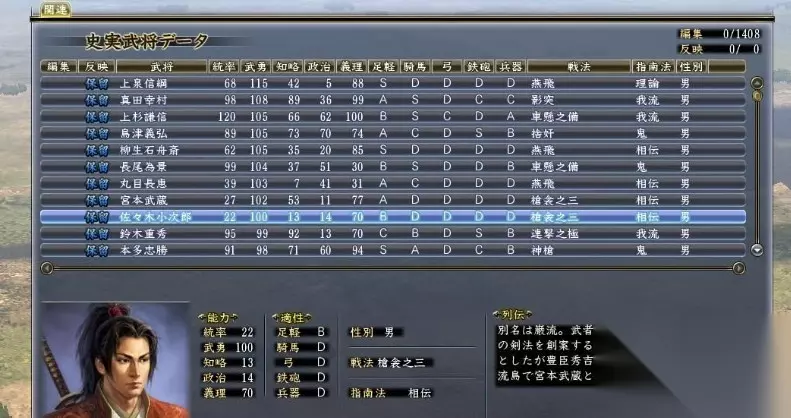Select the 上泉信綱 officer row

pos(393,83)
